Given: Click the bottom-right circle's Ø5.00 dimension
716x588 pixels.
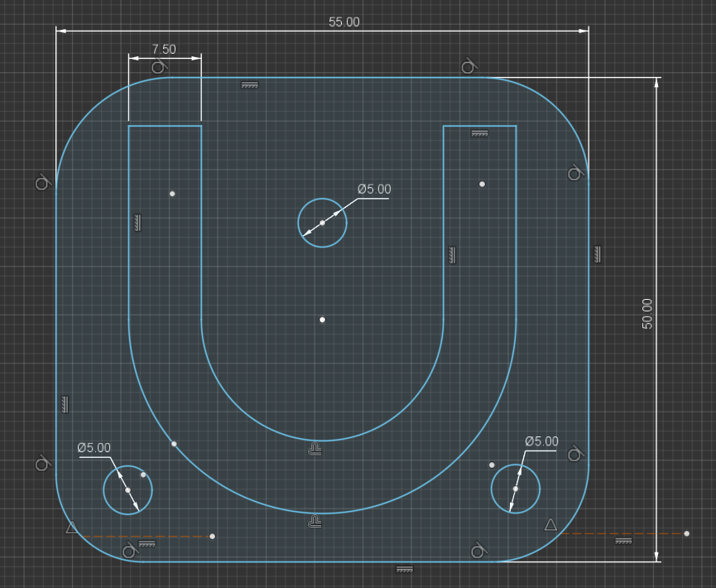Looking at the screenshot, I should click(x=541, y=441).
